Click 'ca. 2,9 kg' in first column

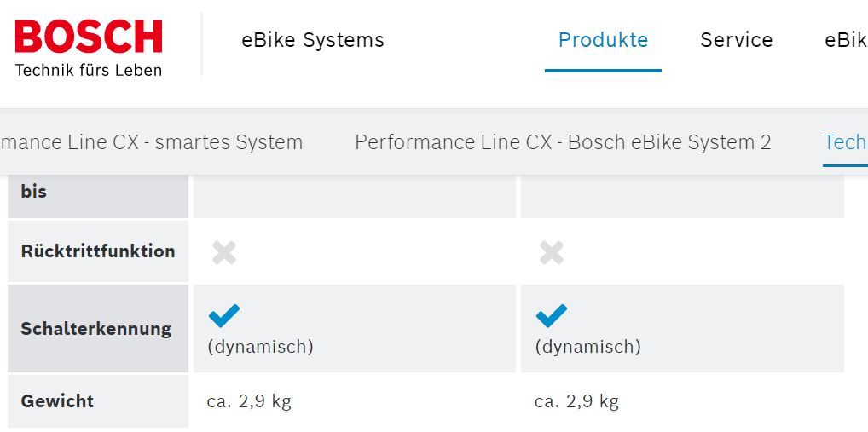click(249, 401)
